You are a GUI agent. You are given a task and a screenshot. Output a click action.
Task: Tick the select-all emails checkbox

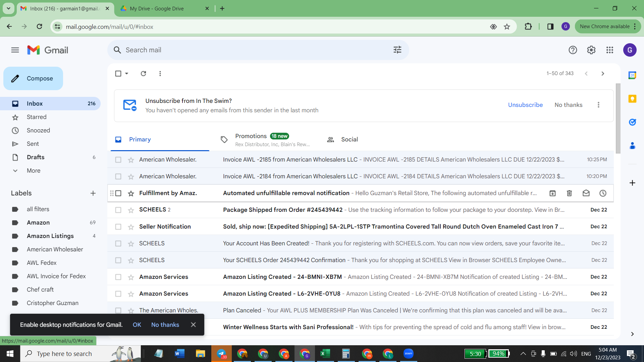tap(118, 73)
